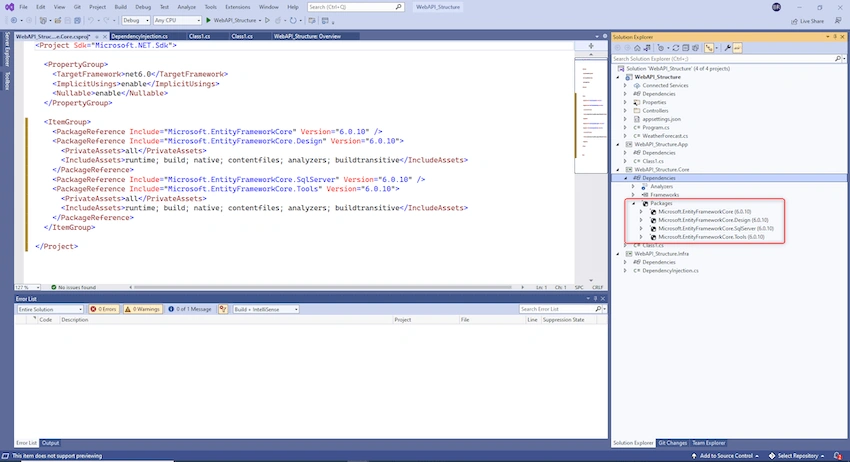
Task: Open the Entire Solution scope dropdown
Action: pos(50,309)
